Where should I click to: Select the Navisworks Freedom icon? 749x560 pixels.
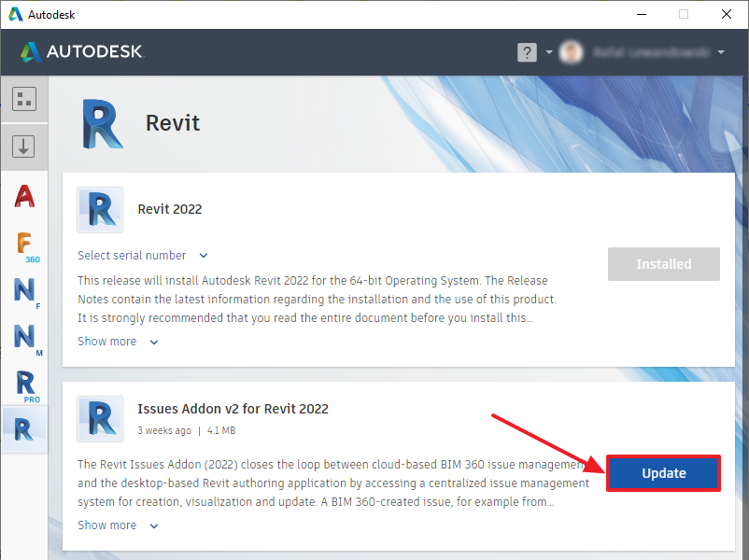click(x=24, y=290)
